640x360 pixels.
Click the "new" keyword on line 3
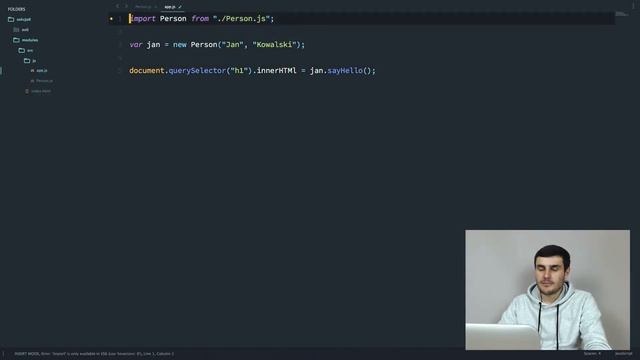[x=180, y=44]
